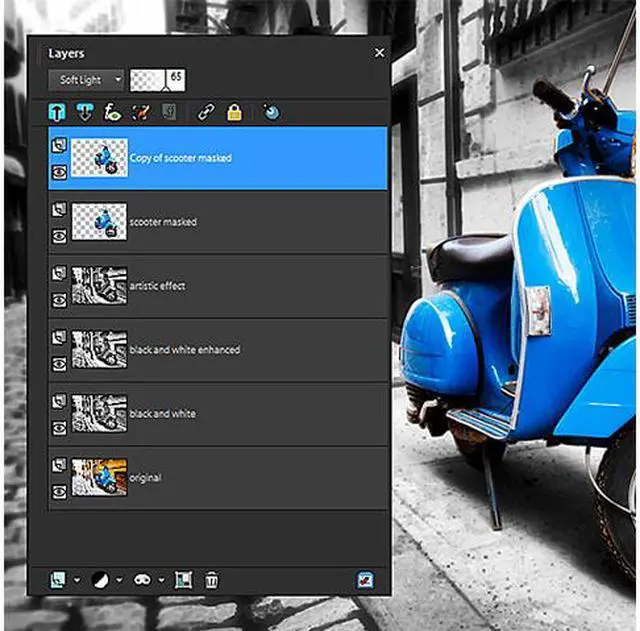
Task: Click the lock transparency padlock icon
Action: click(x=234, y=113)
